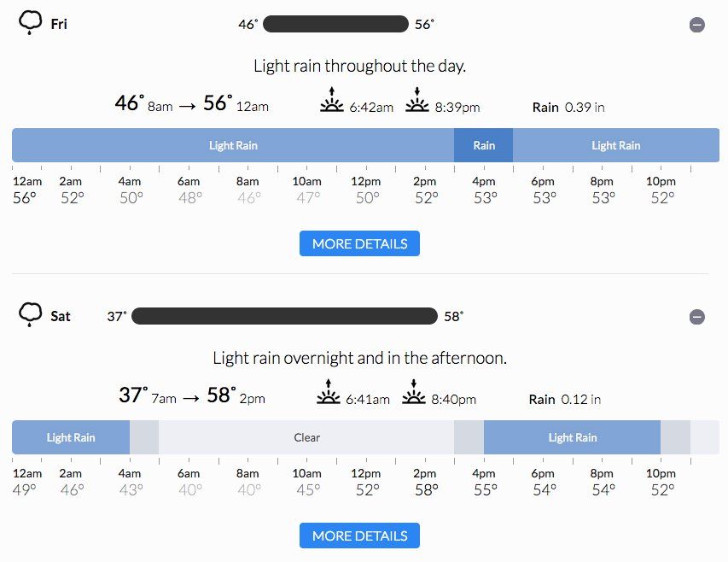728x562 pixels.
Task: Click Saturday's sunrise icon
Action: [328, 393]
